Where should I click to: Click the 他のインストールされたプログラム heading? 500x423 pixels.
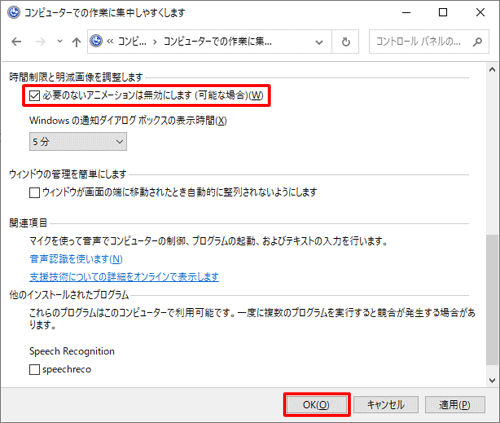tap(69, 295)
